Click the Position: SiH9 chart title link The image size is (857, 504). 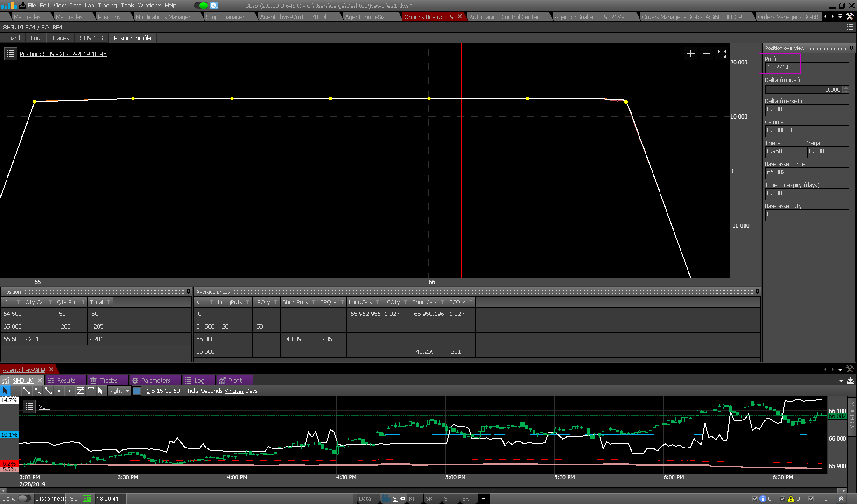63,54
